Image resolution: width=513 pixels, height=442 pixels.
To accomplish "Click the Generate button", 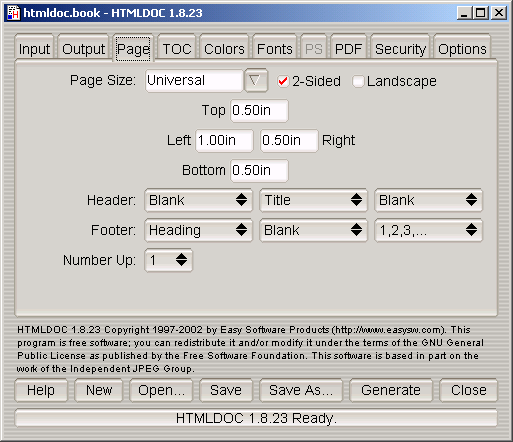I will point(391,390).
